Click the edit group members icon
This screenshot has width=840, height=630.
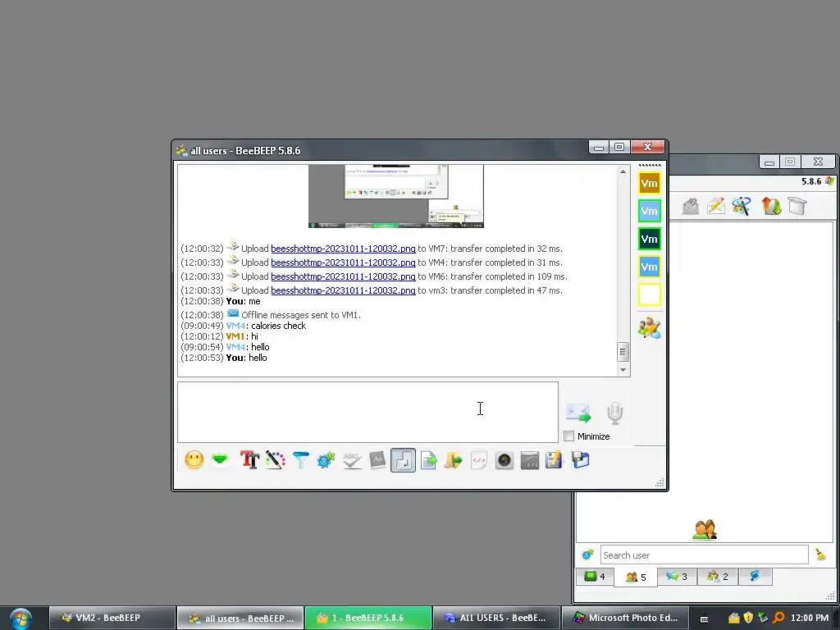(650, 328)
